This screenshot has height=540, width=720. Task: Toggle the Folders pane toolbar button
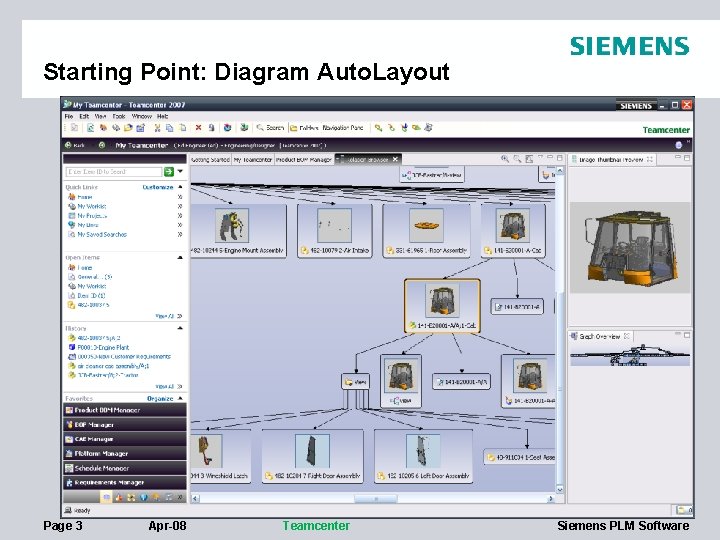click(x=304, y=128)
